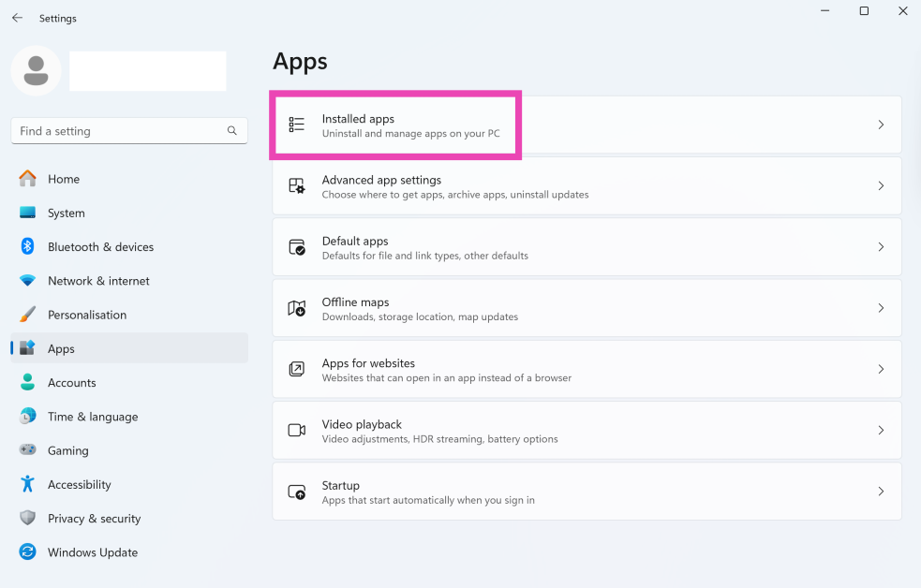Screen dimensions: 921x588
Task: Expand the Startup row chevron
Action: coord(881,492)
